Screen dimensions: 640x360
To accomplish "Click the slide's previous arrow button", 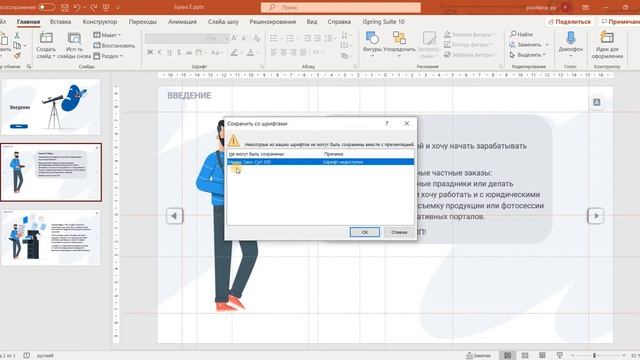I will coord(174,216).
